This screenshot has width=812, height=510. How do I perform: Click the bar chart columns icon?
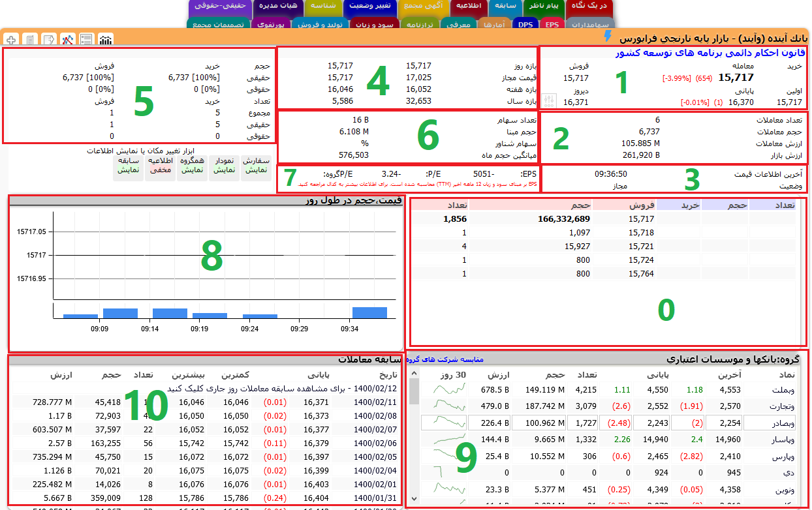coord(106,40)
